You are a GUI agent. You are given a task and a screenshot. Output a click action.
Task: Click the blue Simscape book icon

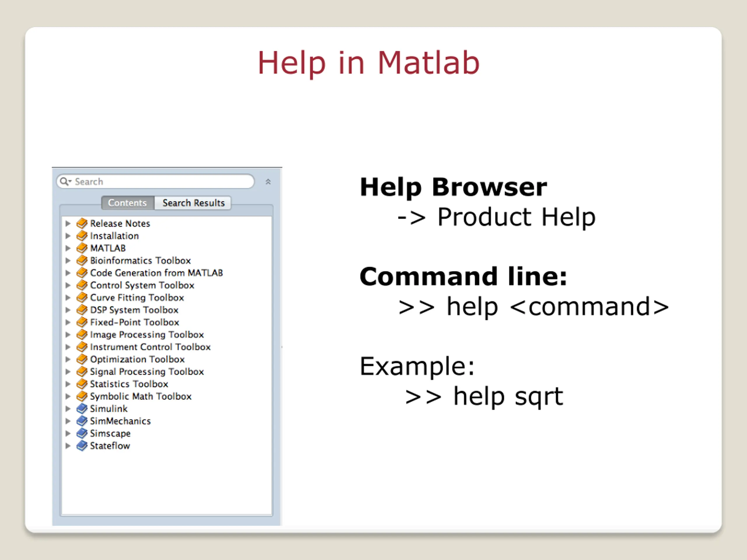click(82, 433)
